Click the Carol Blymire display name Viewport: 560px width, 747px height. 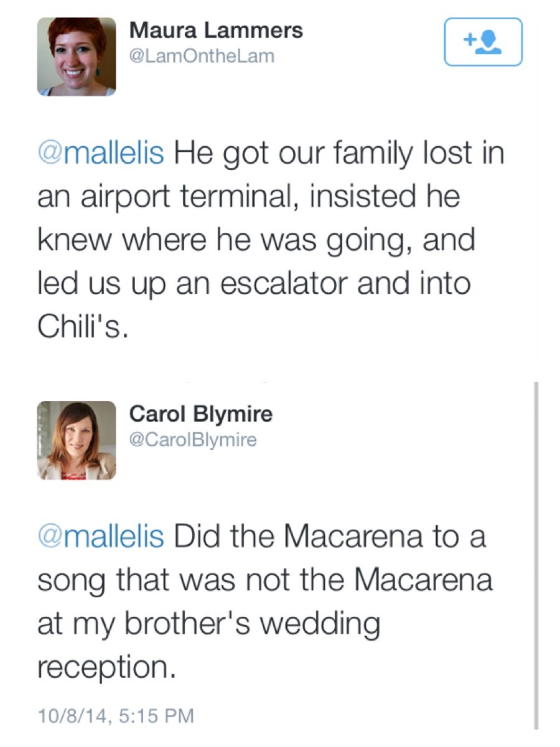[200, 413]
